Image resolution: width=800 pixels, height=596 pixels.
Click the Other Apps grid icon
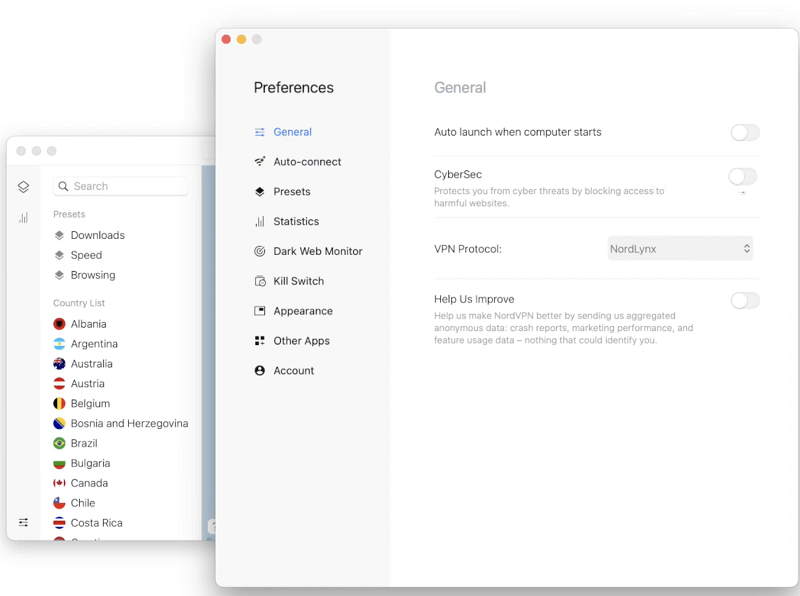point(260,341)
